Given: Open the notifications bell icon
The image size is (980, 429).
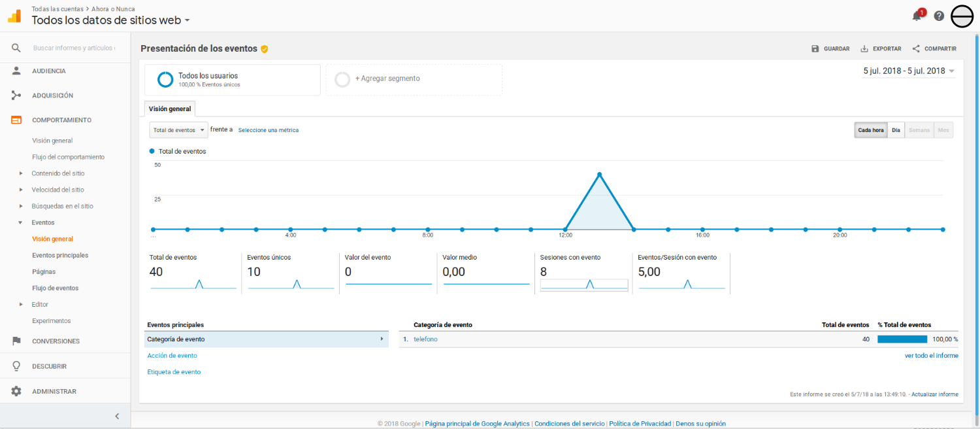Looking at the screenshot, I should [916, 16].
